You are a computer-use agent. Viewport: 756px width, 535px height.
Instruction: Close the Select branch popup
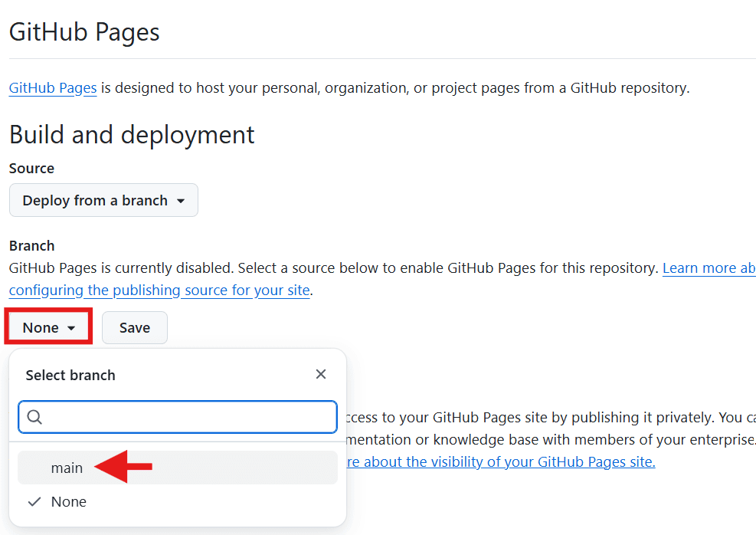(321, 374)
